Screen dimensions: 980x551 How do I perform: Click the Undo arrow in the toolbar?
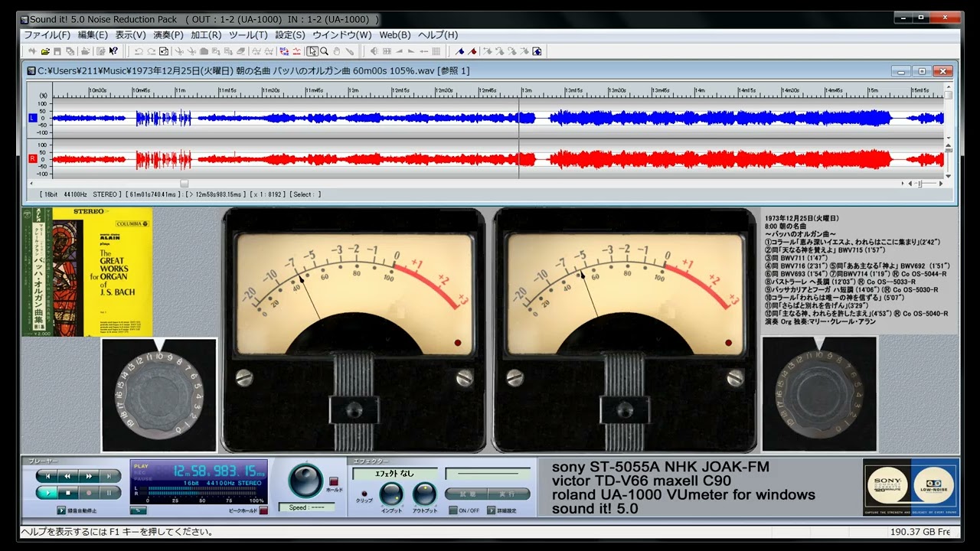point(139,51)
